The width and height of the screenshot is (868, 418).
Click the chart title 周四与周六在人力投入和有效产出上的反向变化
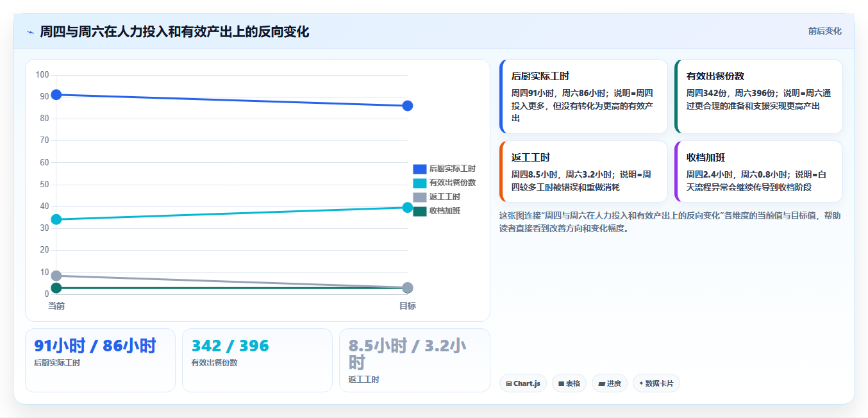[174, 31]
